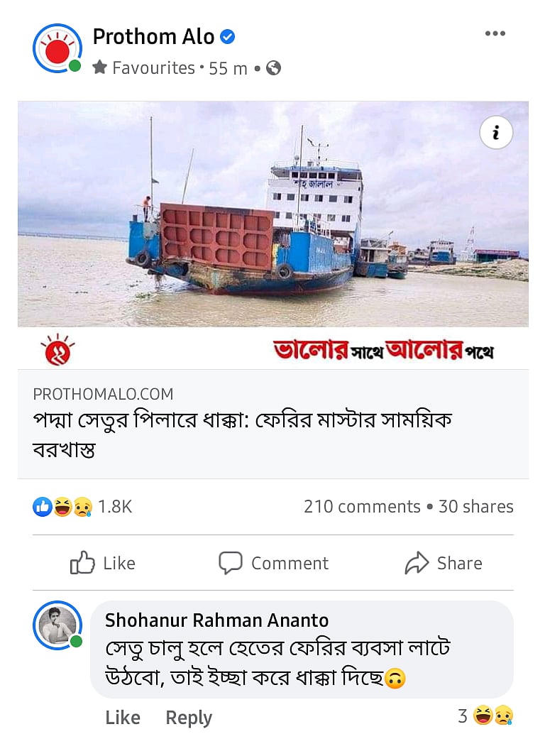Click Shohanur Rahman Ananto's profile picture
This screenshot has width=545, height=756.
(x=57, y=625)
